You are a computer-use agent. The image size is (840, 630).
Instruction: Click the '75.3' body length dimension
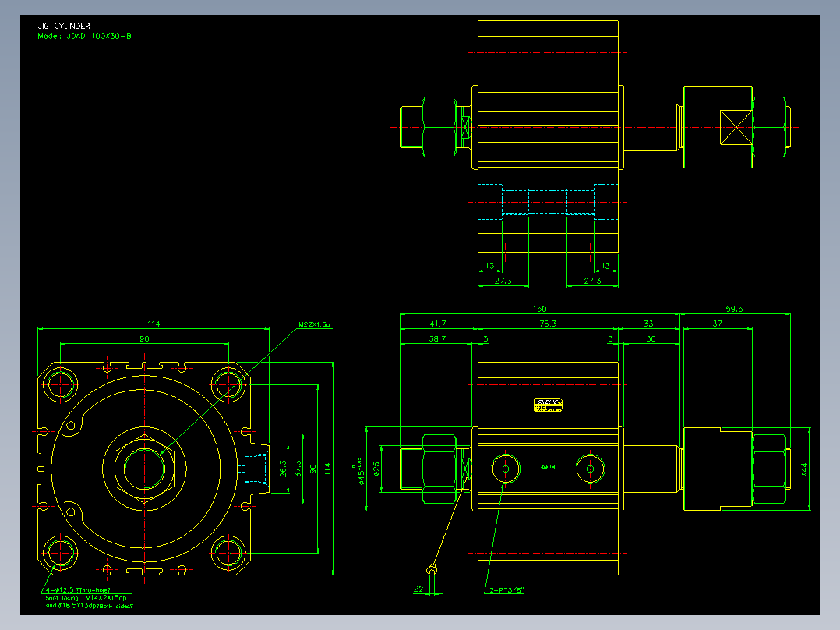(548, 324)
